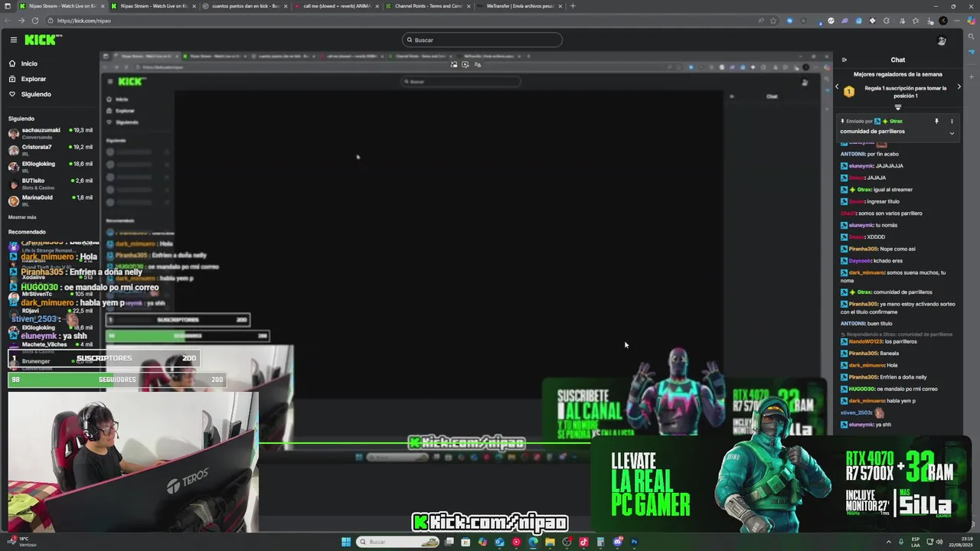Click stiven_2503 username in chat
Image resolution: width=980 pixels, height=551 pixels.
[x=856, y=412]
